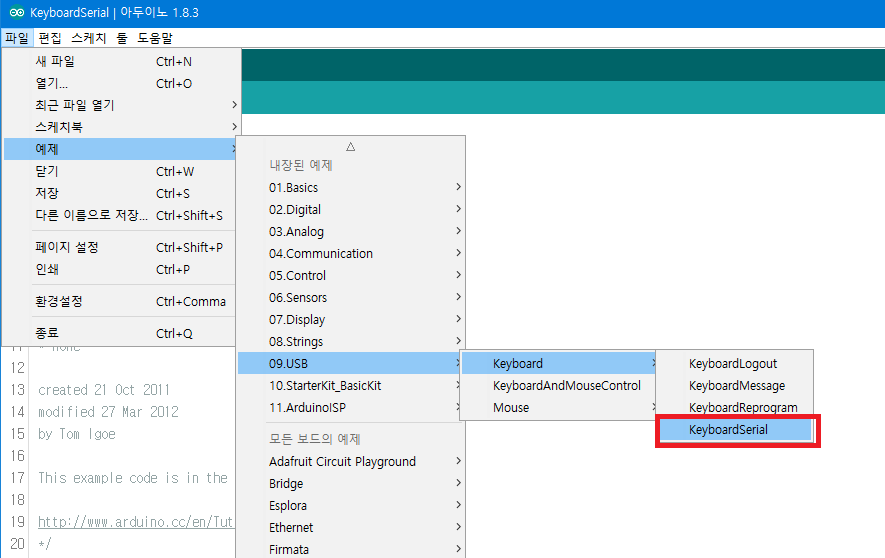Click line number 16 in the gutter
This screenshot has height=558, width=885.
[17, 456]
